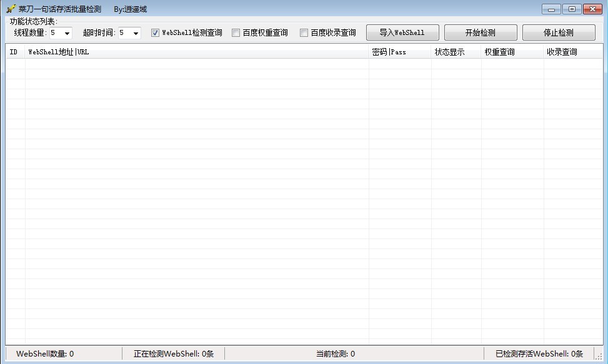
Task: Click 导入WebShell button
Action: (x=402, y=32)
